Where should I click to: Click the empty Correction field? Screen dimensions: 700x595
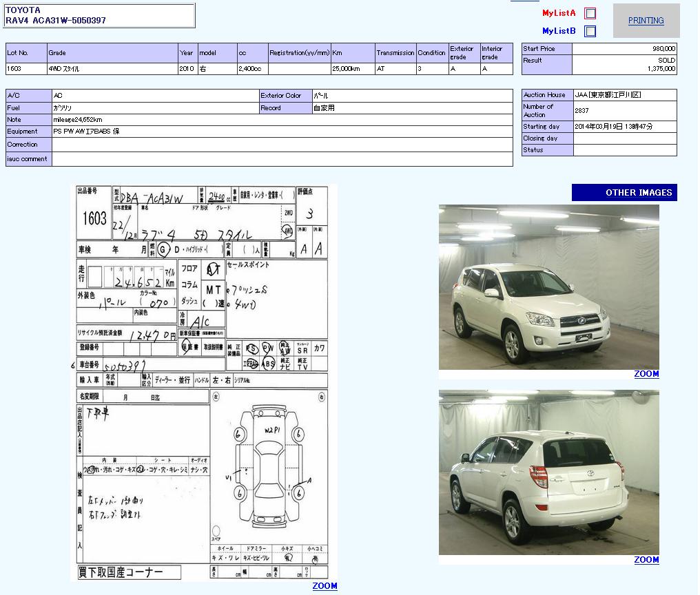point(282,145)
